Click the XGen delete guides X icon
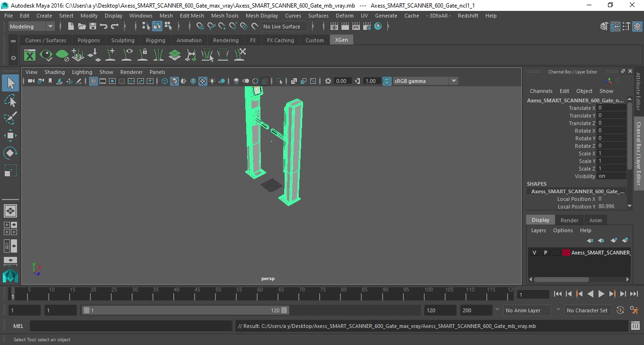Screen dimensions: 644x345 click(239, 55)
